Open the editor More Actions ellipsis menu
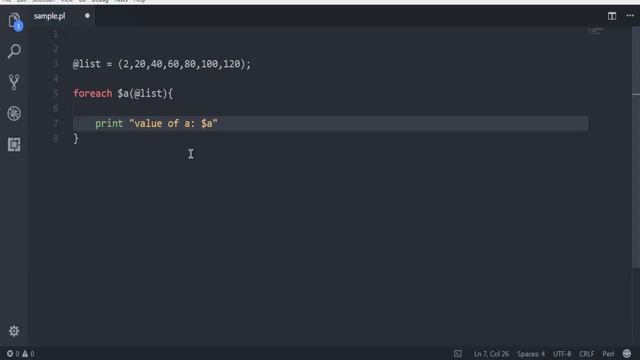Image resolution: width=640 pixels, height=360 pixels. (630, 16)
